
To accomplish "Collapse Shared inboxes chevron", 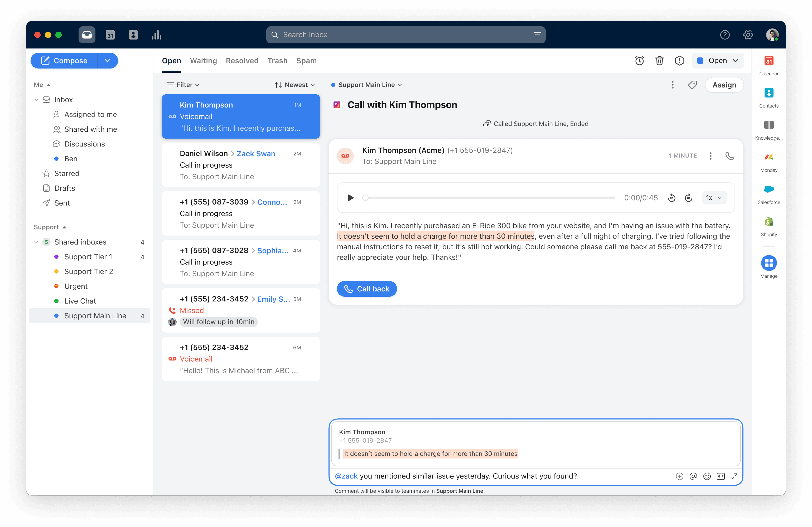I will pos(36,242).
